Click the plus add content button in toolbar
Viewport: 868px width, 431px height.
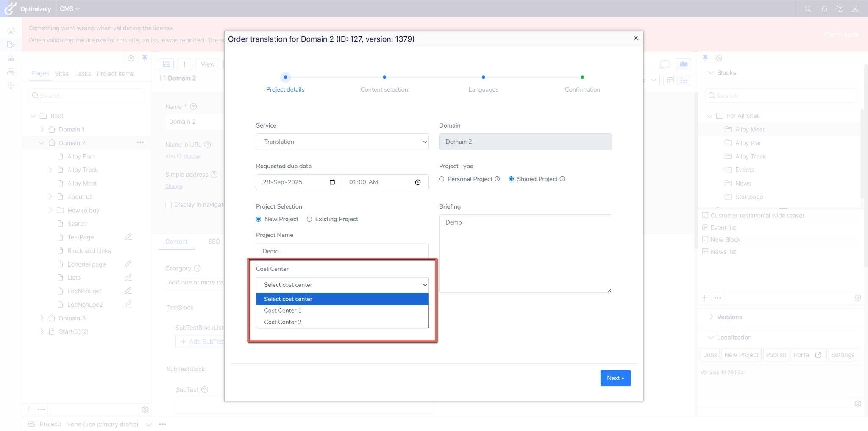pyautogui.click(x=184, y=64)
